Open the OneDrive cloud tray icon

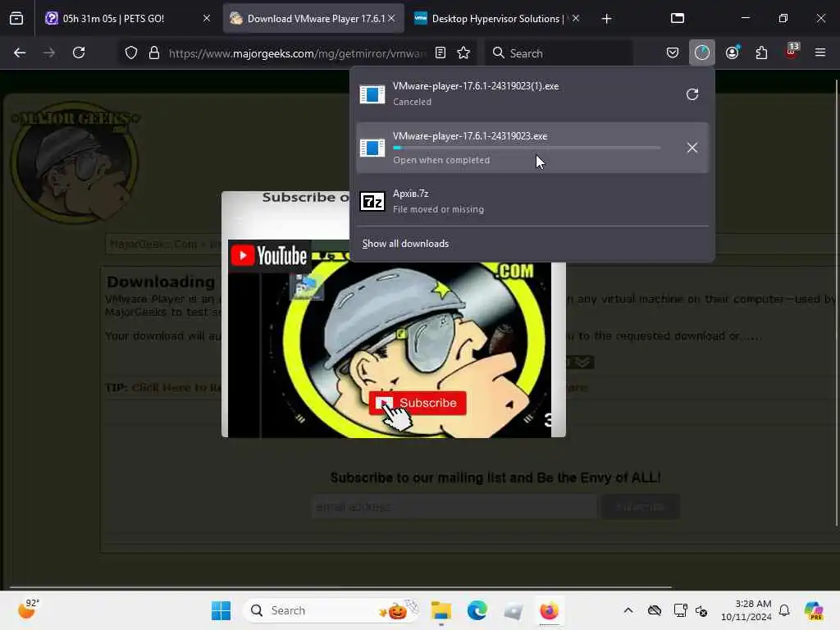(x=655, y=610)
